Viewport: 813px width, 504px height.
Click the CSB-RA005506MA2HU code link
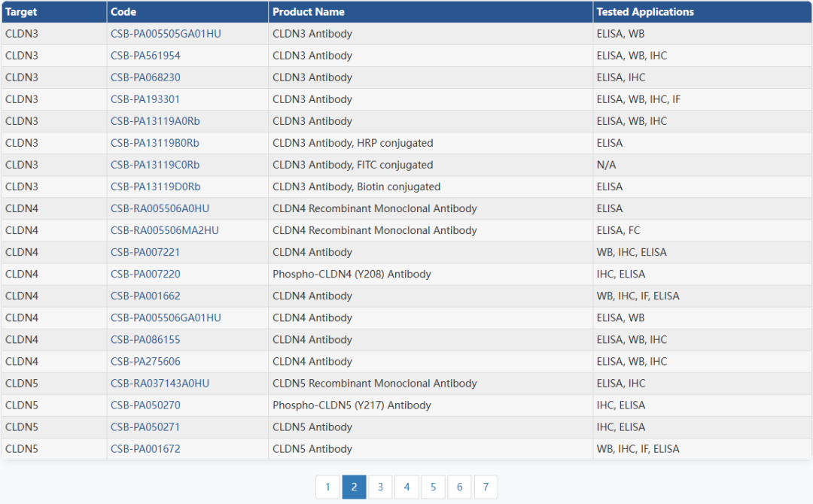pyautogui.click(x=164, y=230)
